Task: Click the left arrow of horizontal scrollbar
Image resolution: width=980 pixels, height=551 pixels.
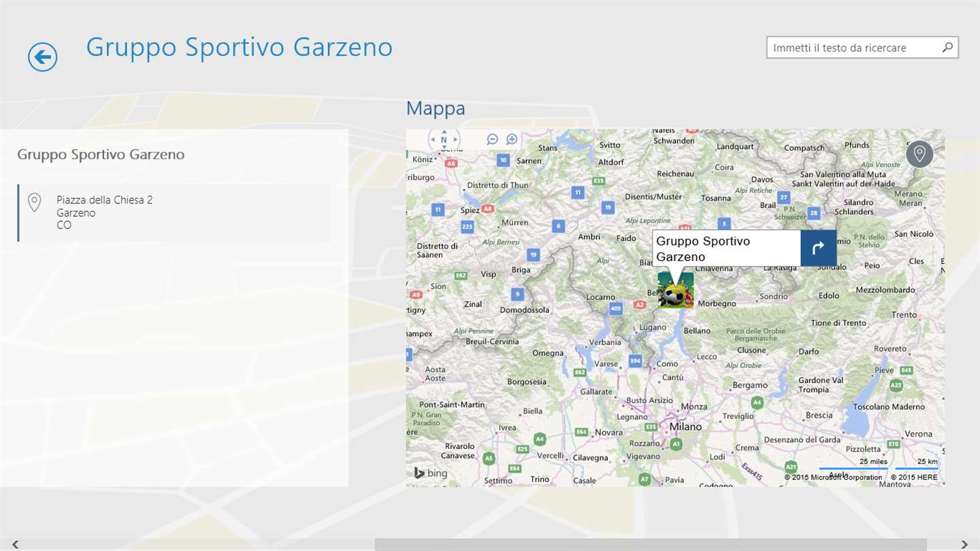Action: (15, 545)
